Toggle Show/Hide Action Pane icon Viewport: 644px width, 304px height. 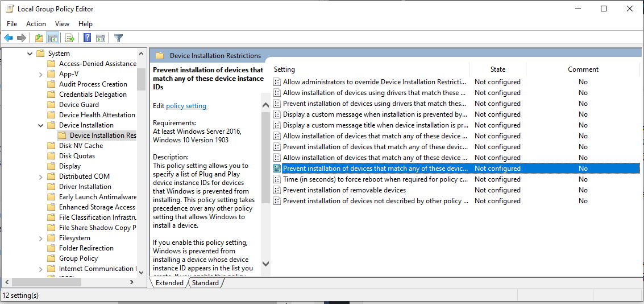(x=101, y=38)
